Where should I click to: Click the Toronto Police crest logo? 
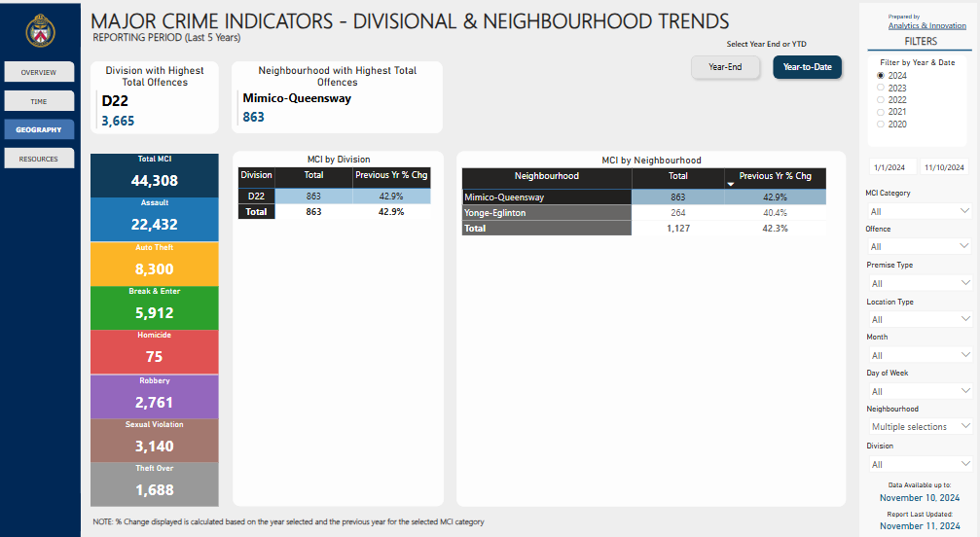coord(40,30)
